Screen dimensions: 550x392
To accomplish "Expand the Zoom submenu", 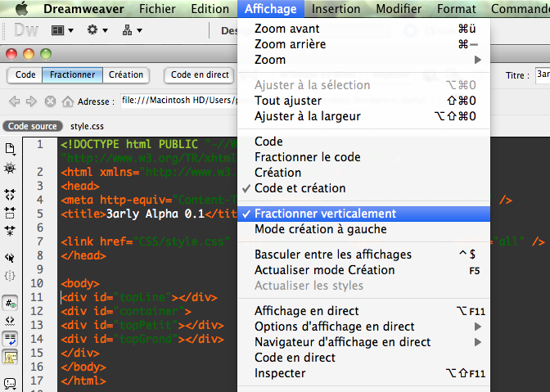I will (x=363, y=60).
